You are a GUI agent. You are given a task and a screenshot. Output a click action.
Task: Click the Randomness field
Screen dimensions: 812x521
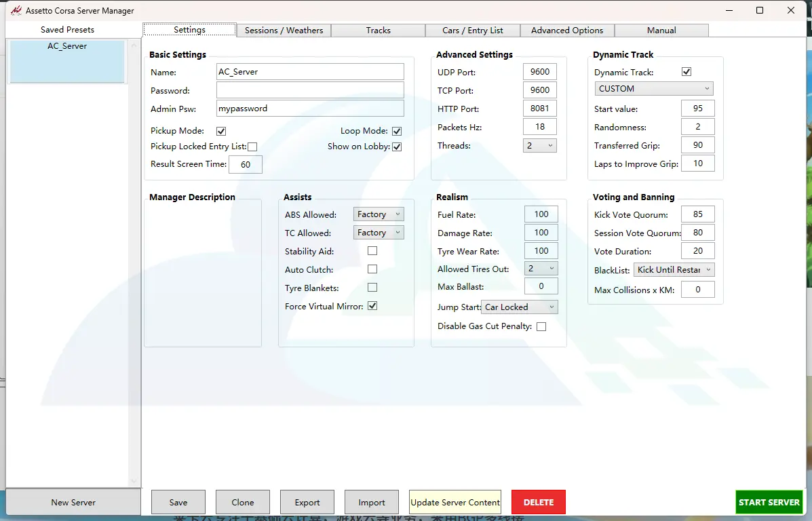pos(697,126)
